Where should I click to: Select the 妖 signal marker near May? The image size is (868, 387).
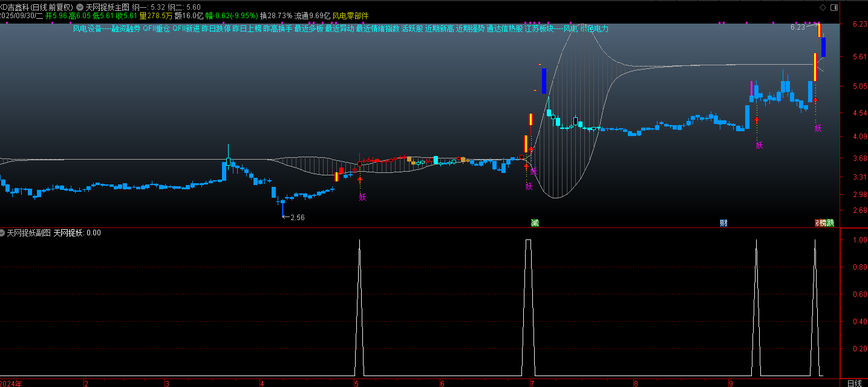tap(362, 197)
